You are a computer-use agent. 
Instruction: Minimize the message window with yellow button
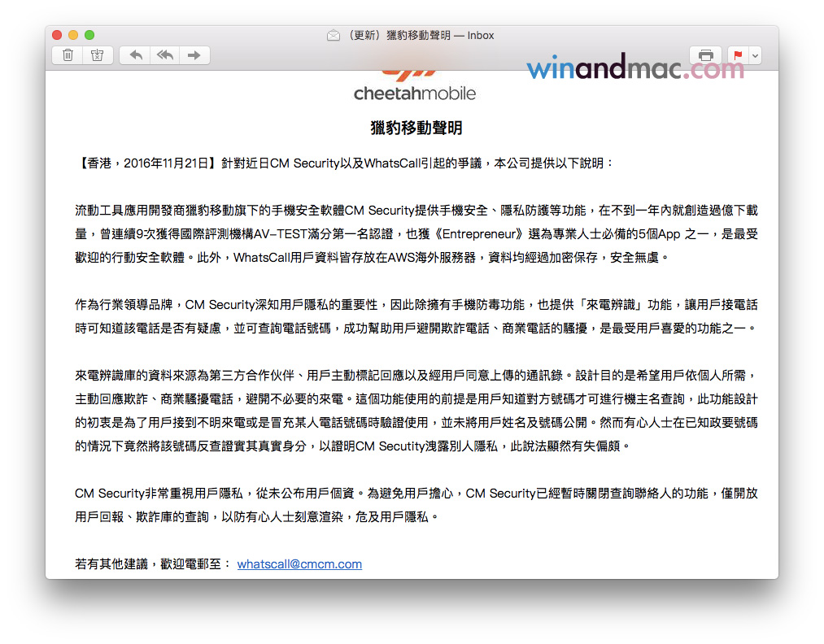tap(73, 35)
